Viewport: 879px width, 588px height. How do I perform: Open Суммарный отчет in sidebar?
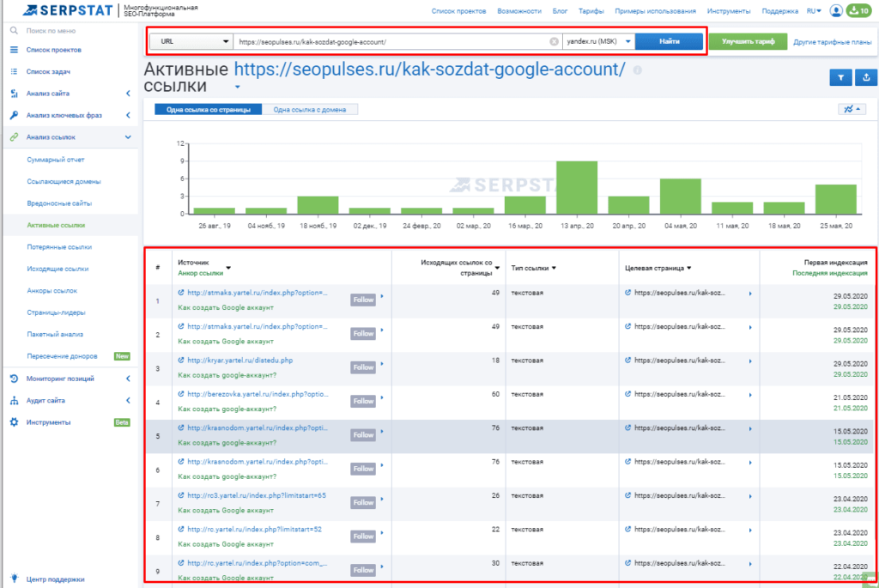(56, 160)
